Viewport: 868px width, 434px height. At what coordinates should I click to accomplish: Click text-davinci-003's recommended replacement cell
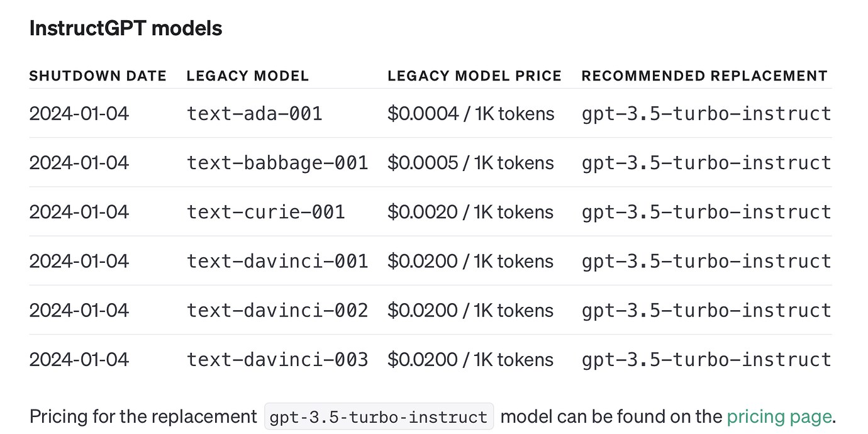(x=706, y=359)
